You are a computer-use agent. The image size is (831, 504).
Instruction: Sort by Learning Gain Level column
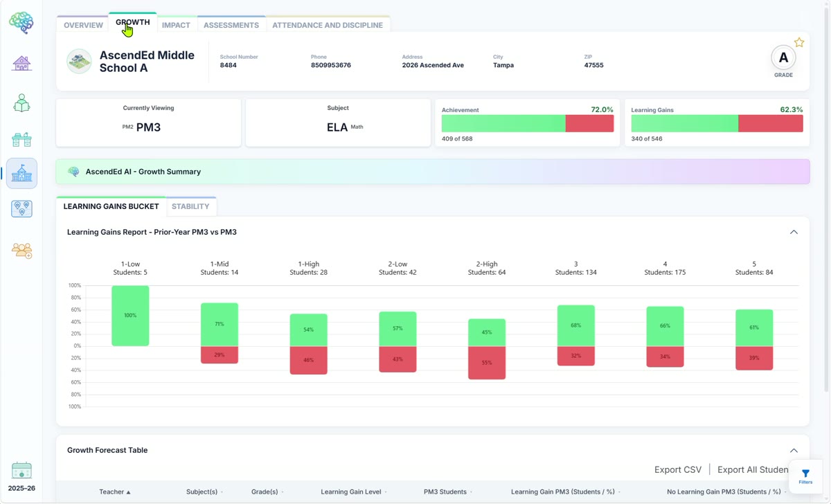tap(353, 492)
